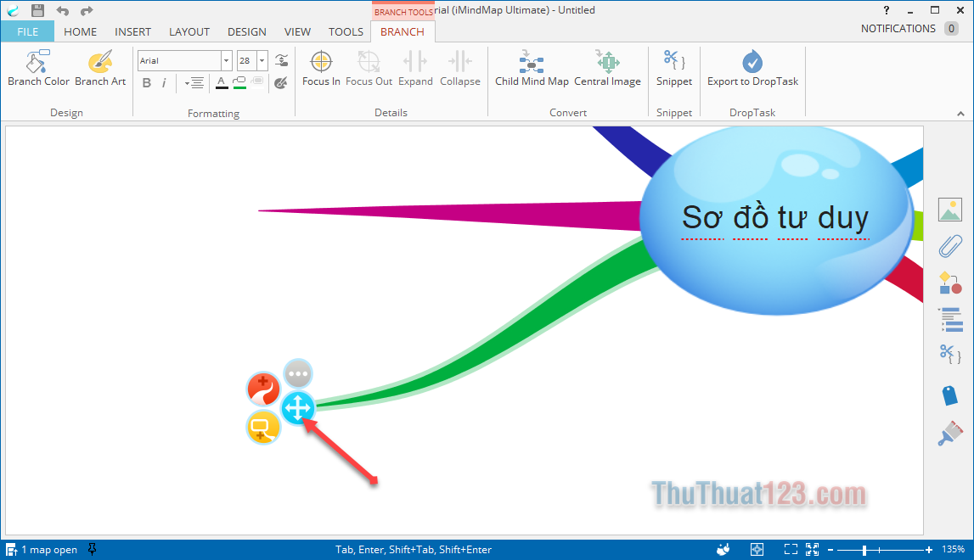Enable text highlight color
This screenshot has width=974, height=560.
(x=239, y=82)
